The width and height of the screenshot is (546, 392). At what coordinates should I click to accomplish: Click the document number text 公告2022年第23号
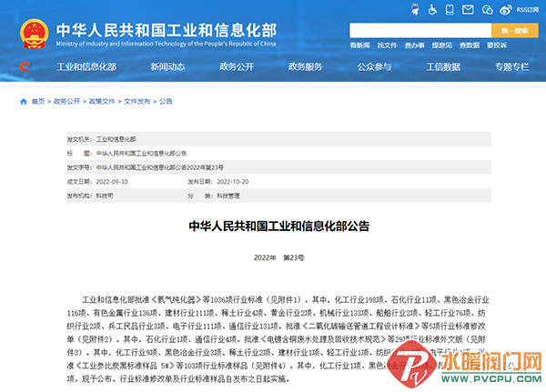(x=199, y=167)
